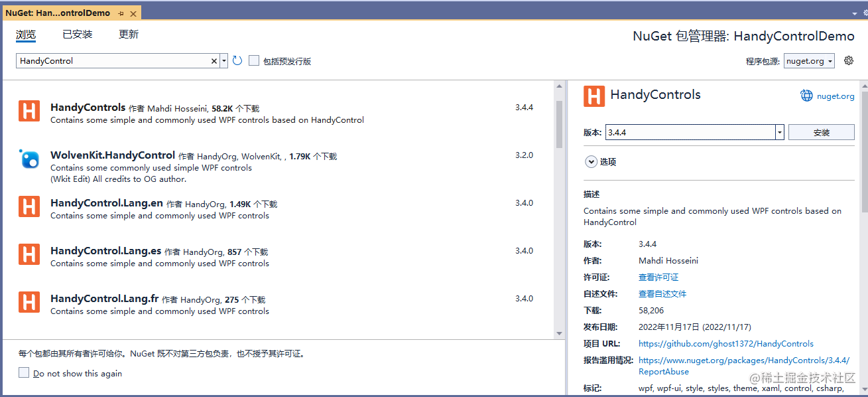Click the refresh search results icon
The image size is (868, 397).
point(237,60)
